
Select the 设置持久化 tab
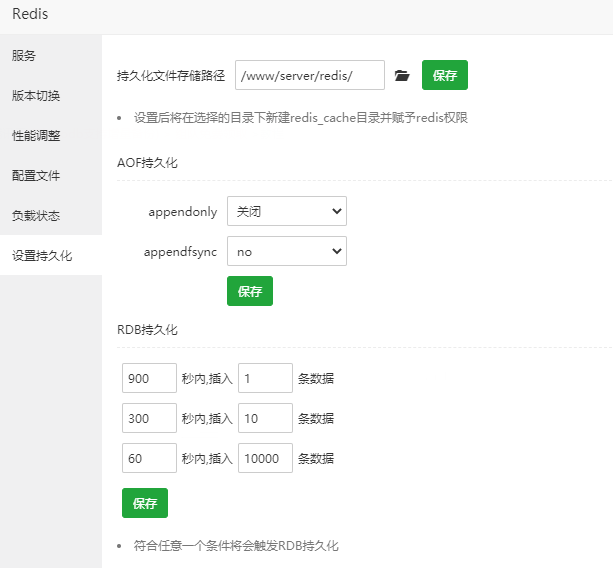51,255
